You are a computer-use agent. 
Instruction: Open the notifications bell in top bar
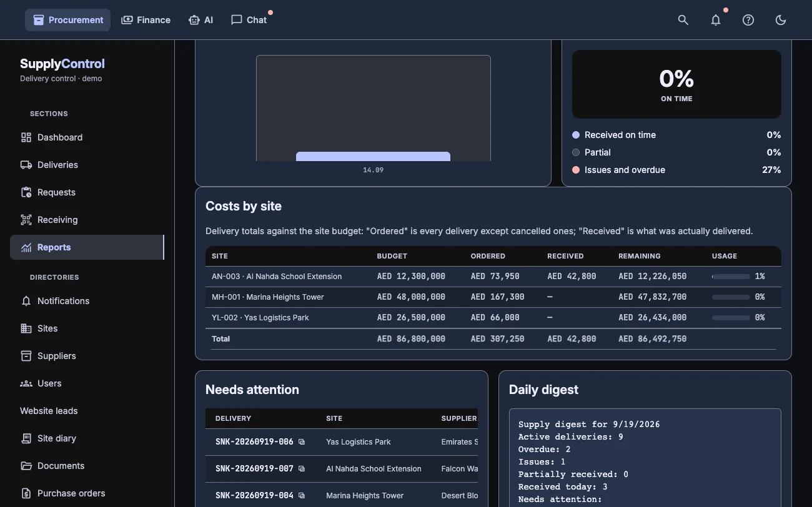point(716,20)
